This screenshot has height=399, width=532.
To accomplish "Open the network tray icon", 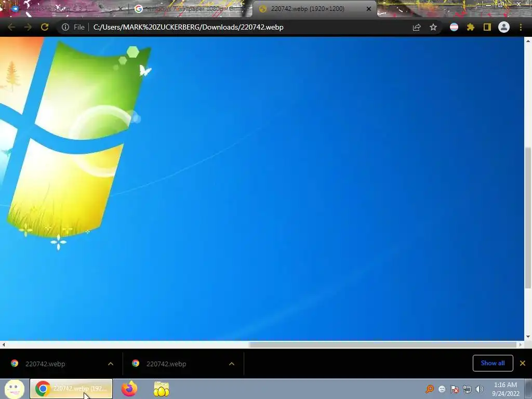I will tap(467, 389).
